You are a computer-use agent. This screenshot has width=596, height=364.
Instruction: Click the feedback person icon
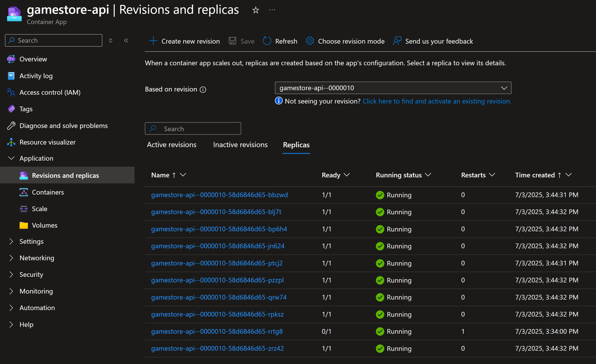(x=397, y=41)
